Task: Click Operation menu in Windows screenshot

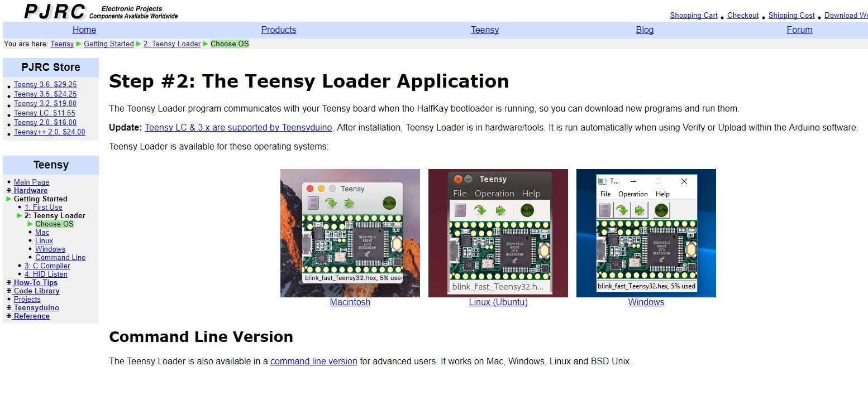Action: point(633,194)
